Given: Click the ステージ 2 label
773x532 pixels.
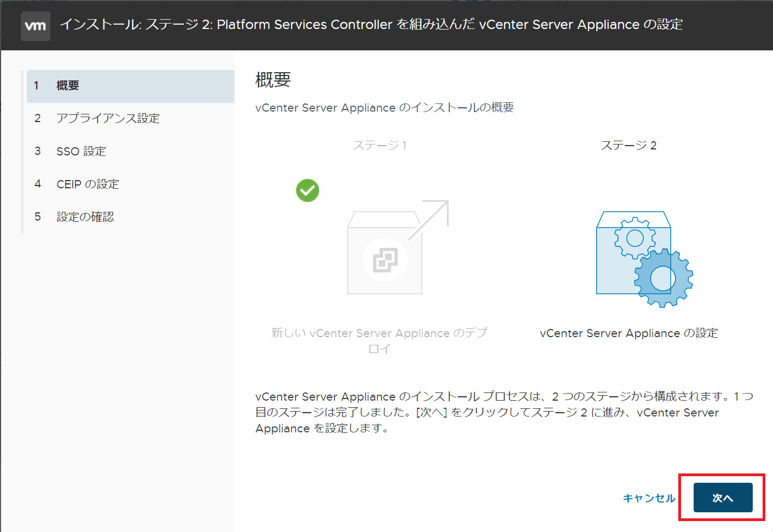Looking at the screenshot, I should (x=628, y=146).
